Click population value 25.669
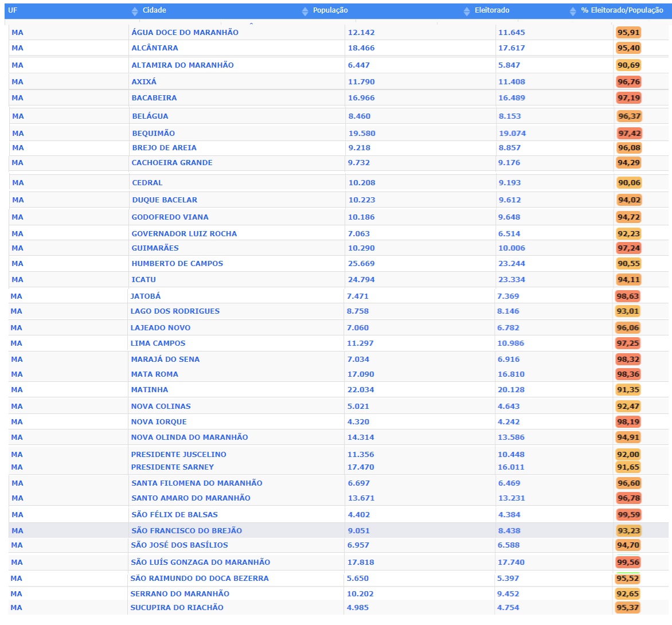This screenshot has height=625, width=672. coord(361,264)
